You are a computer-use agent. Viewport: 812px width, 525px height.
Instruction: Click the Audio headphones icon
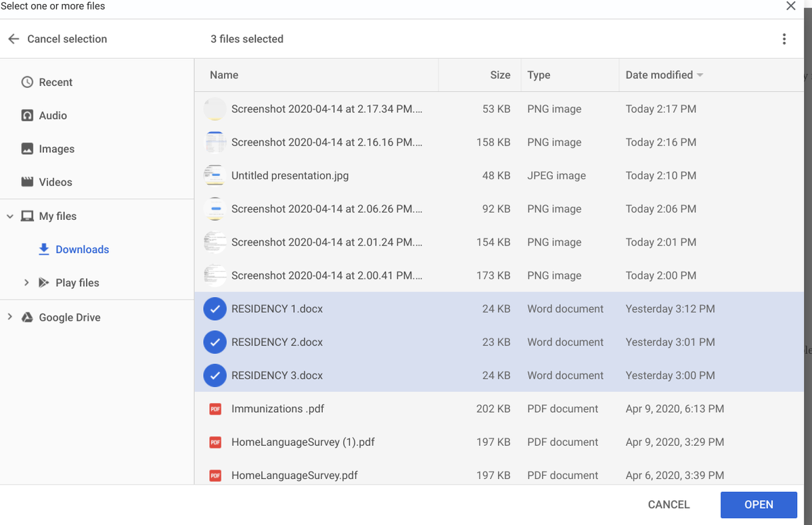point(27,115)
